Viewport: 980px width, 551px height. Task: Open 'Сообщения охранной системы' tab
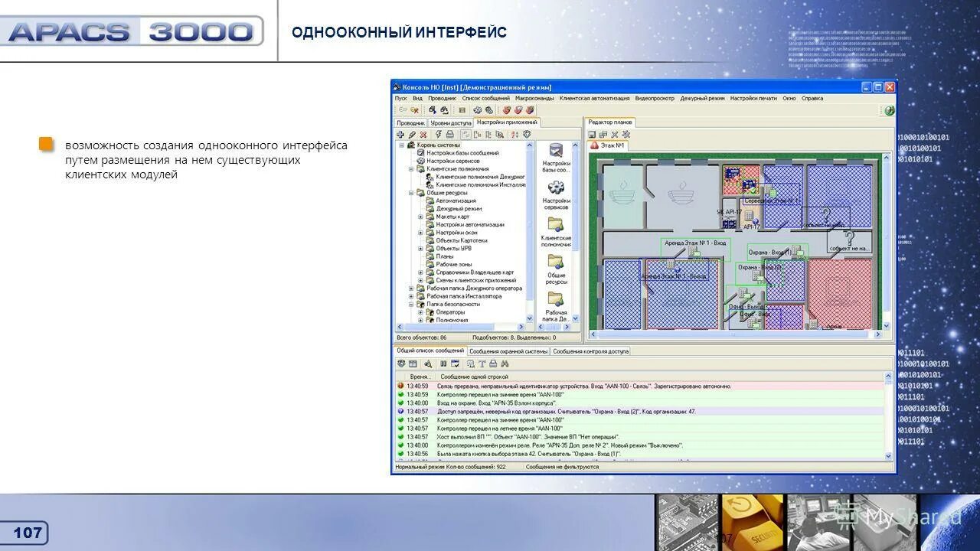(x=508, y=351)
